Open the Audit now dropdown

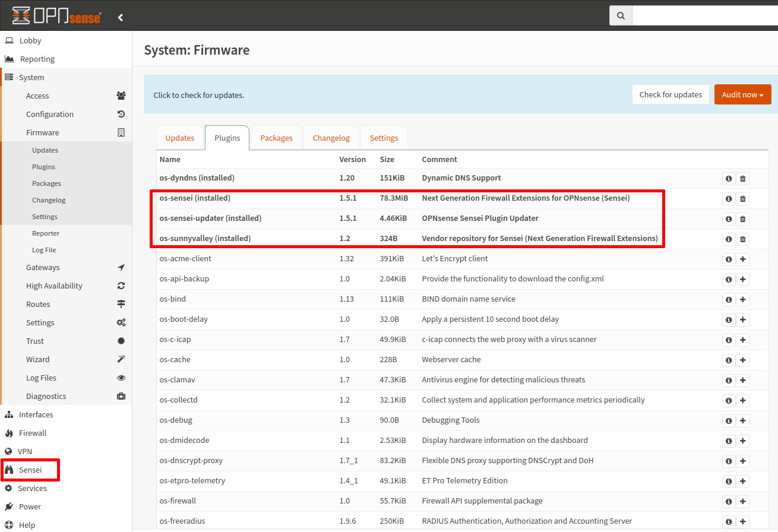tap(742, 94)
